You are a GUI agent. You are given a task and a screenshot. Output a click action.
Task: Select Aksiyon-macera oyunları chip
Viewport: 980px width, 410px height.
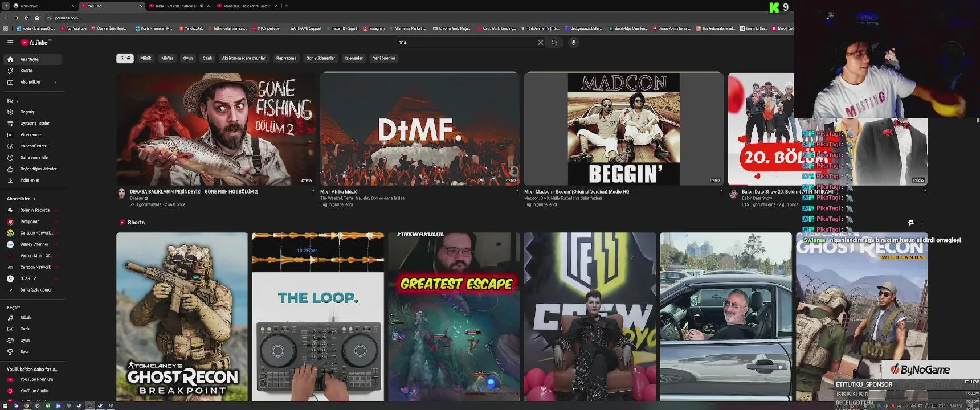point(244,58)
